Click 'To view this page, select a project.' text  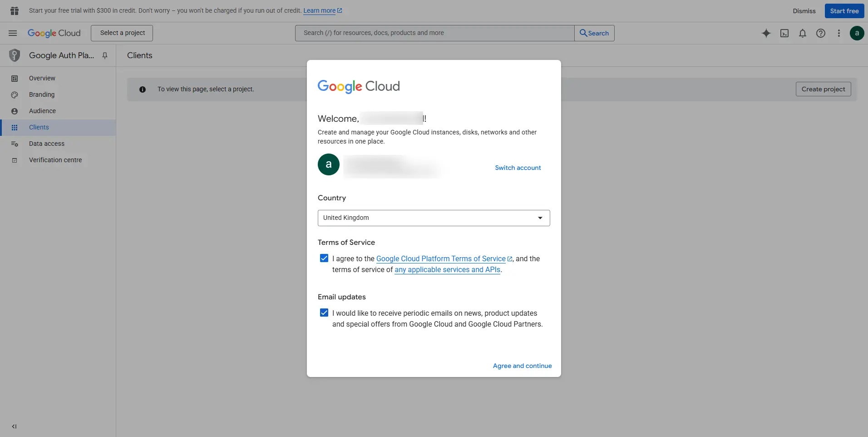coord(206,89)
